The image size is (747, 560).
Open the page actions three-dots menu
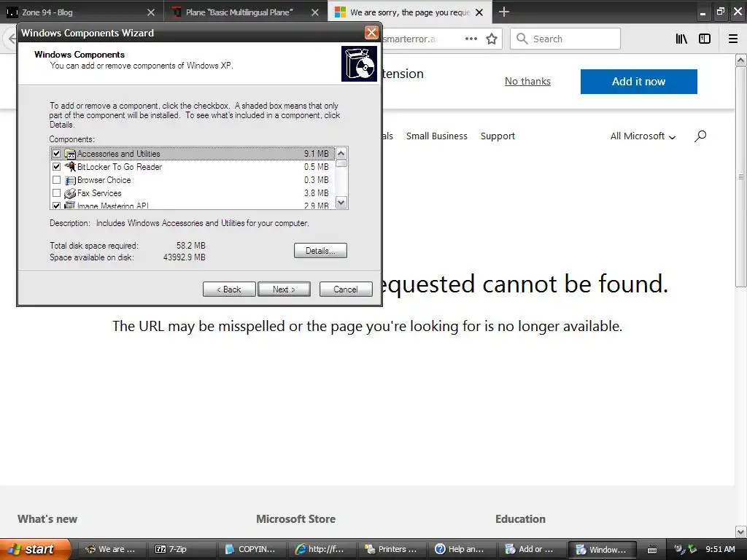pyautogui.click(x=471, y=39)
